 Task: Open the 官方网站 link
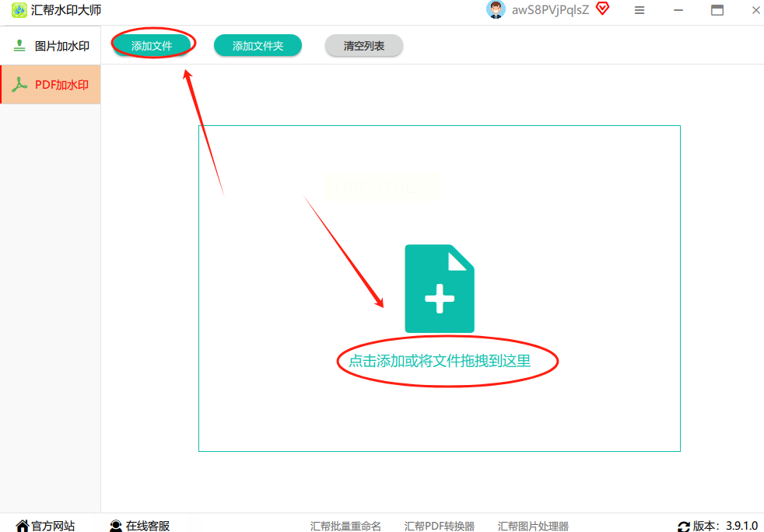(53, 526)
